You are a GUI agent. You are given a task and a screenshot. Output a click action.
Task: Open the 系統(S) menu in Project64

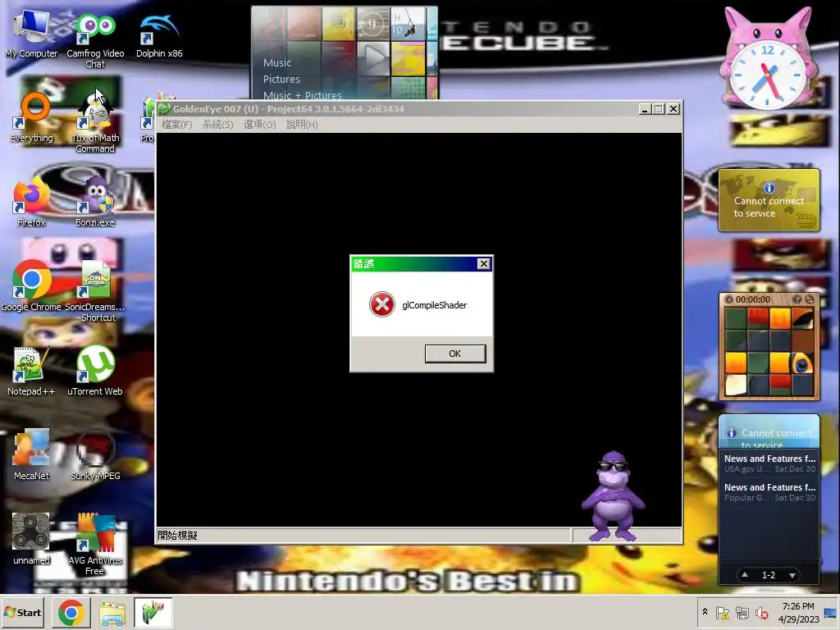point(217,125)
